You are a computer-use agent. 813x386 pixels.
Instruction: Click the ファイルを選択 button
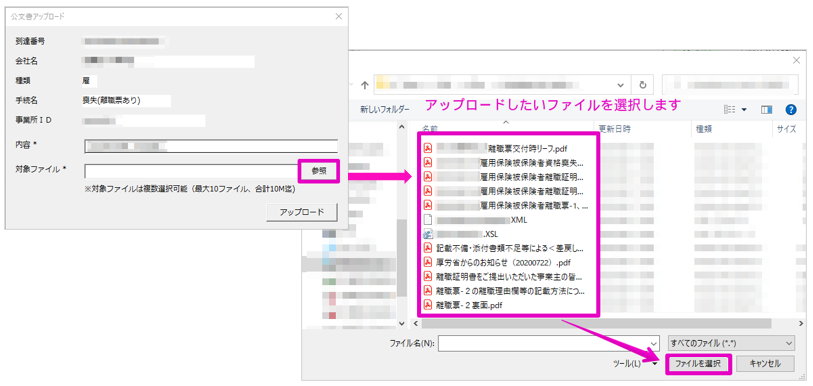click(698, 364)
